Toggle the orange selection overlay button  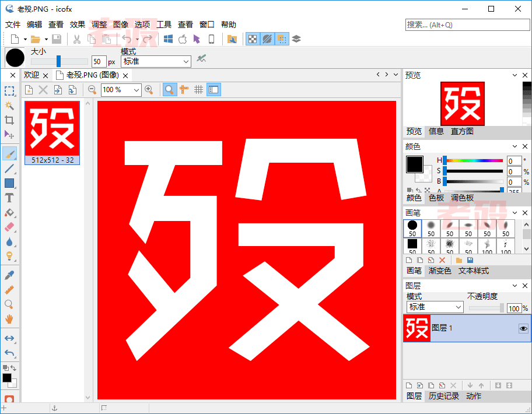tap(282, 39)
